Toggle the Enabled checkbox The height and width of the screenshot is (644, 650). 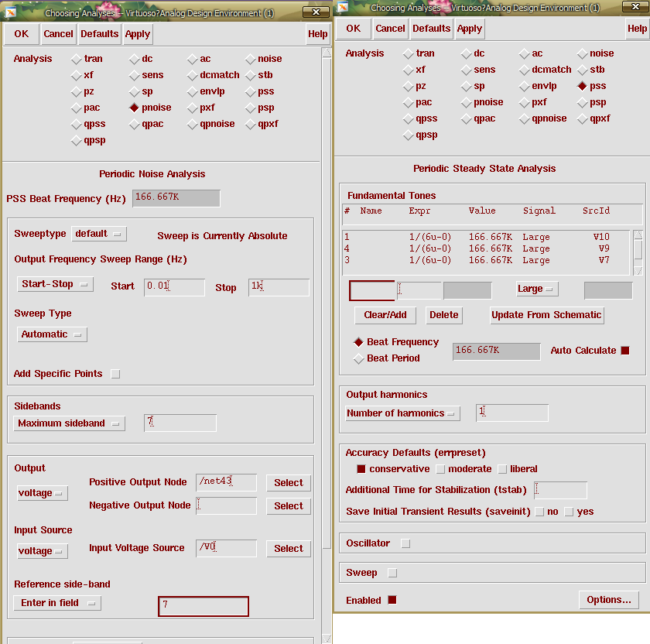(392, 600)
